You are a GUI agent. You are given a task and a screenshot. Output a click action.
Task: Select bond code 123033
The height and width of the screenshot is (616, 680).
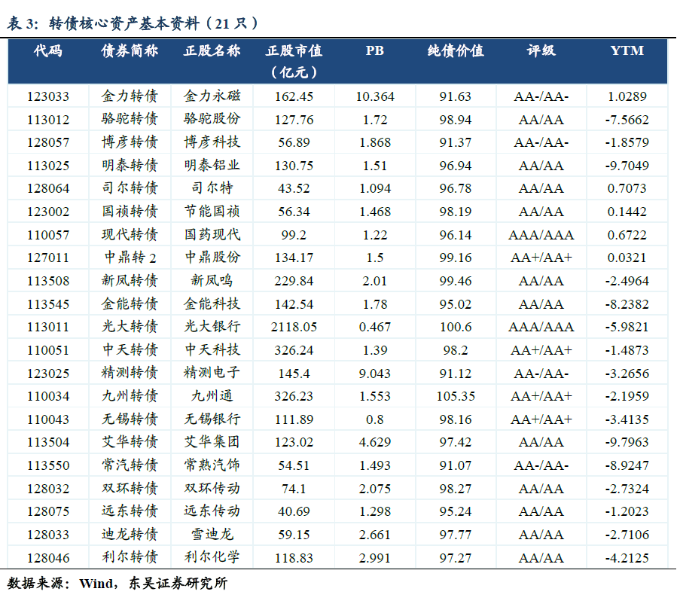pyautogui.click(x=48, y=96)
